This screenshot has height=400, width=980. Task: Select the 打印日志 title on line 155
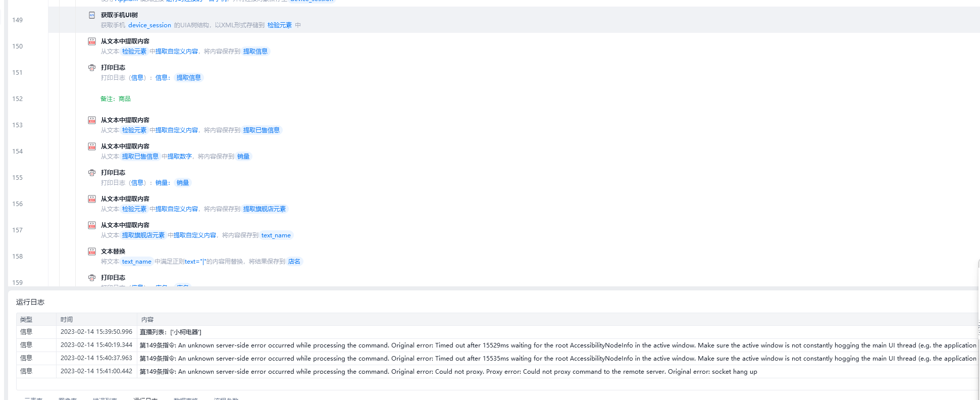click(x=113, y=173)
